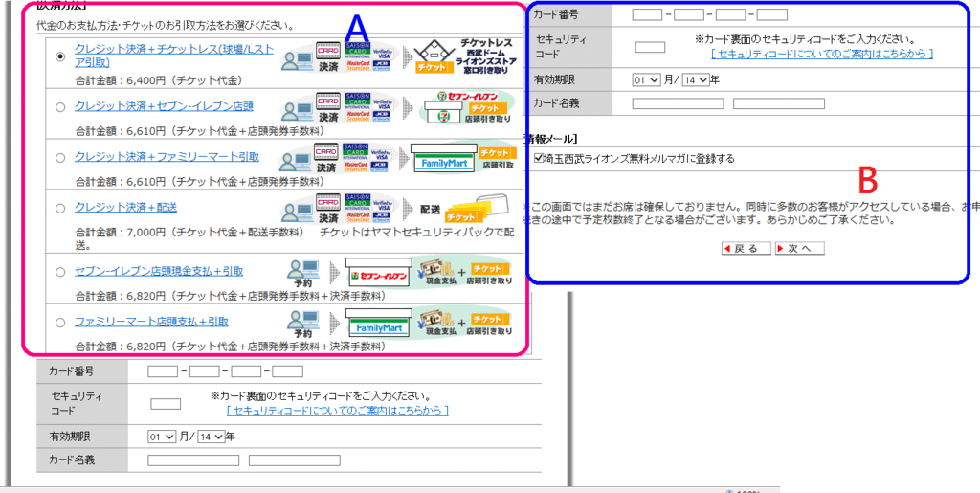Click FamilyMart store icon in ファミリーマート店頭支払+引取 row
980x493 pixels.
[379, 324]
